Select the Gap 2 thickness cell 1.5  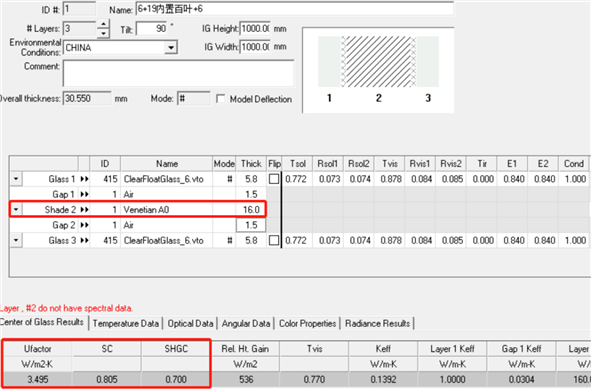(x=251, y=225)
